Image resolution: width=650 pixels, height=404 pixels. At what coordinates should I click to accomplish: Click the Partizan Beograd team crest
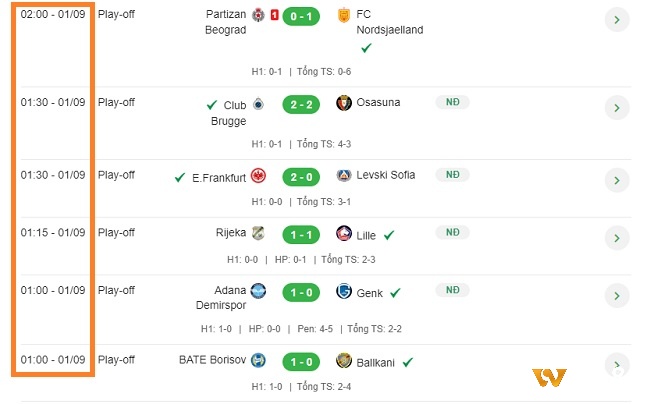tap(258, 15)
